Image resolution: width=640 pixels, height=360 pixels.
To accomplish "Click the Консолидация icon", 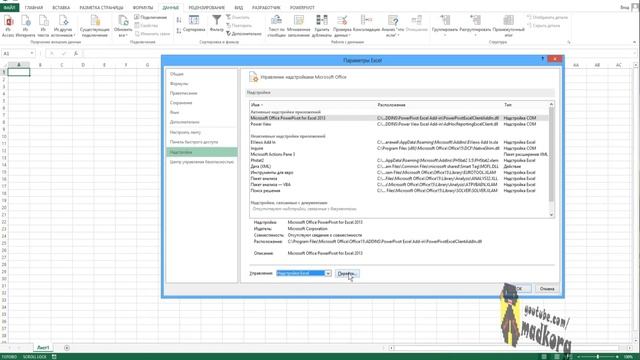I will click(x=366, y=24).
